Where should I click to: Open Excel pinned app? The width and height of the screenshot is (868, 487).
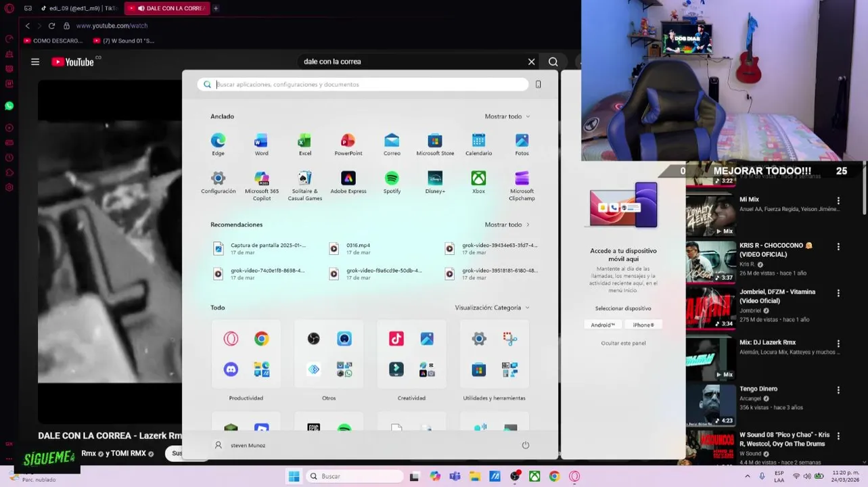point(305,144)
